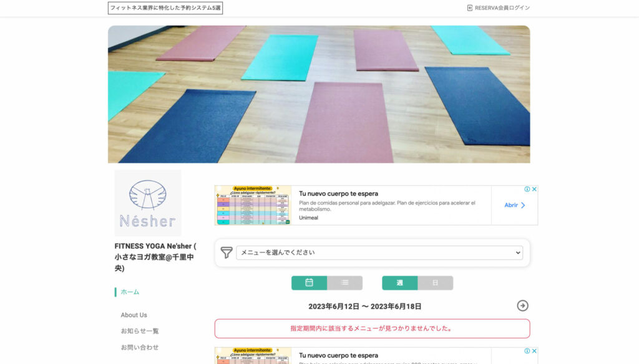Switch to calendar view icon
Image resolution: width=639 pixels, height=364 pixels.
coord(309,282)
